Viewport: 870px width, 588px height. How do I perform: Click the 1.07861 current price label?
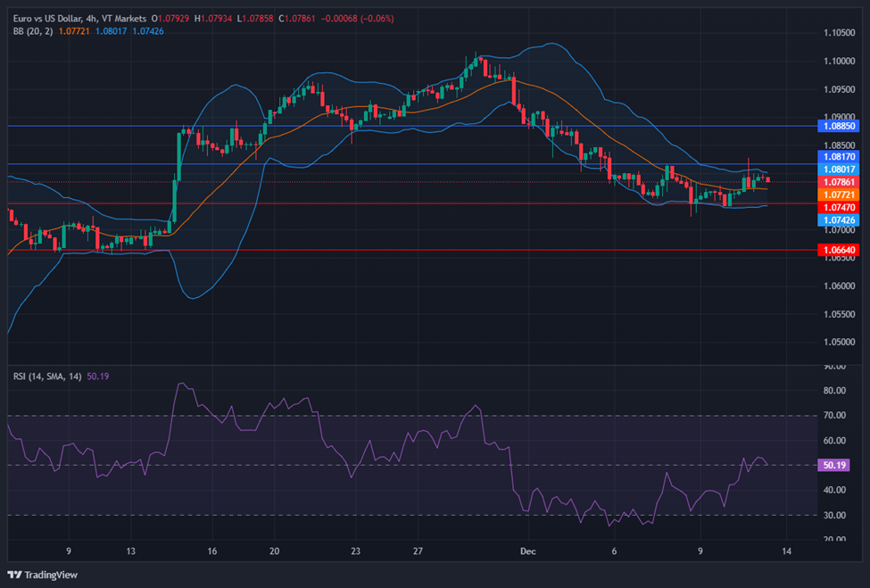839,182
